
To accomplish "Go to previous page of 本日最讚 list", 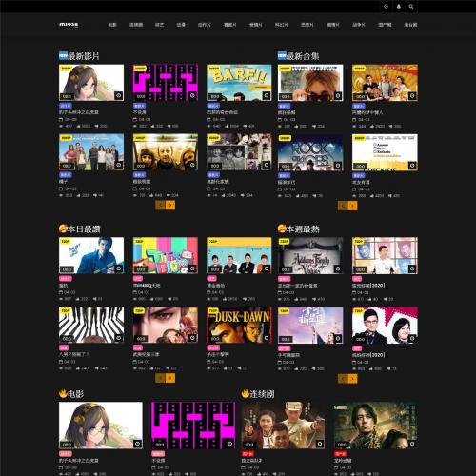I will pyautogui.click(x=160, y=378).
